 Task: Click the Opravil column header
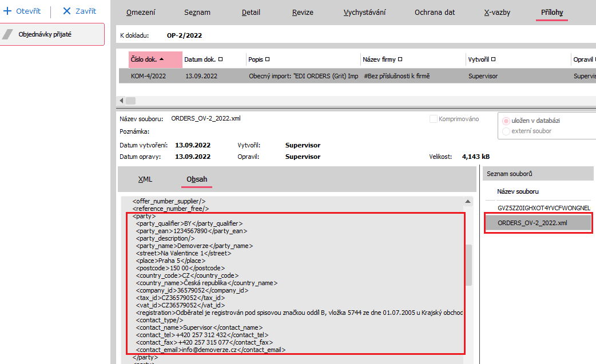pyautogui.click(x=584, y=59)
